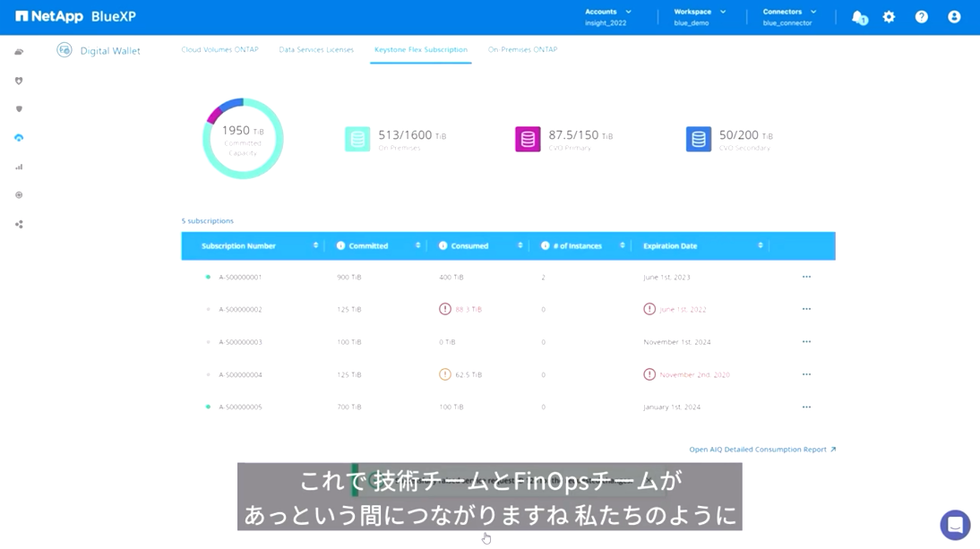This screenshot has width=980, height=549.
Task: Open AIQ Detailed Consumption Report link
Action: click(762, 449)
